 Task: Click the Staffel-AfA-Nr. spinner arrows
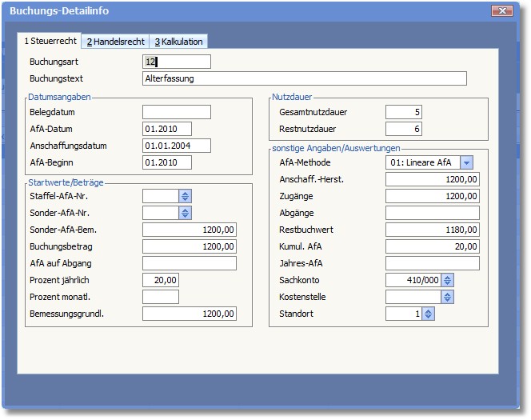pyautogui.click(x=186, y=196)
